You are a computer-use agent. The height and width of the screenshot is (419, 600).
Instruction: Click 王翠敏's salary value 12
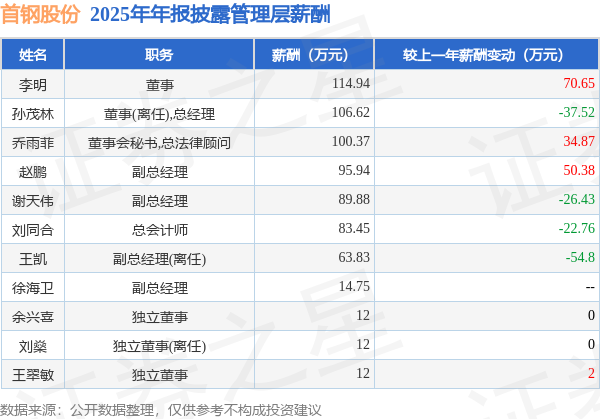363,373
